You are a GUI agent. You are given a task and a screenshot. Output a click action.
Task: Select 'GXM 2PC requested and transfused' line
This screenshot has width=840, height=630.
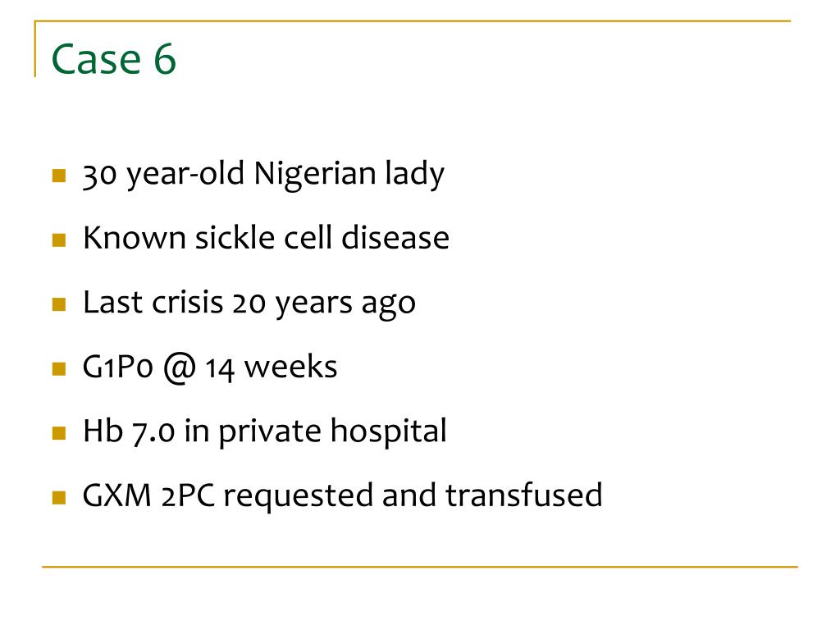[x=343, y=496]
